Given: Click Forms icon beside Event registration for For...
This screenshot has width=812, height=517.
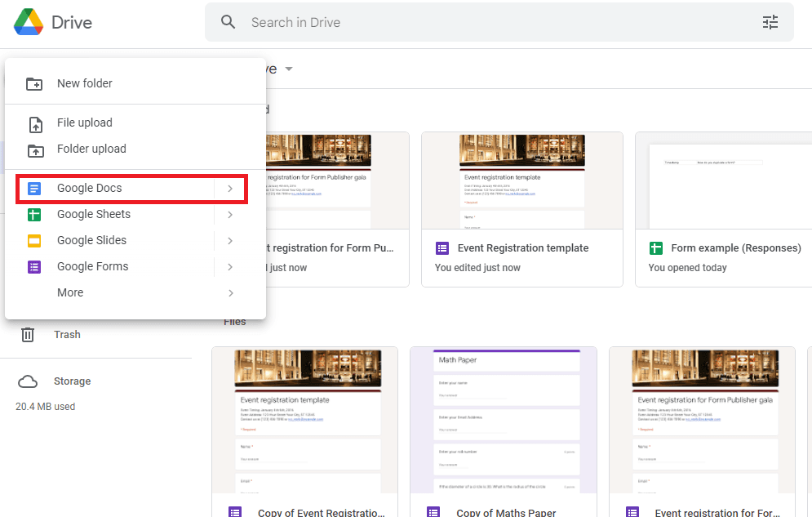Looking at the screenshot, I should [x=632, y=512].
